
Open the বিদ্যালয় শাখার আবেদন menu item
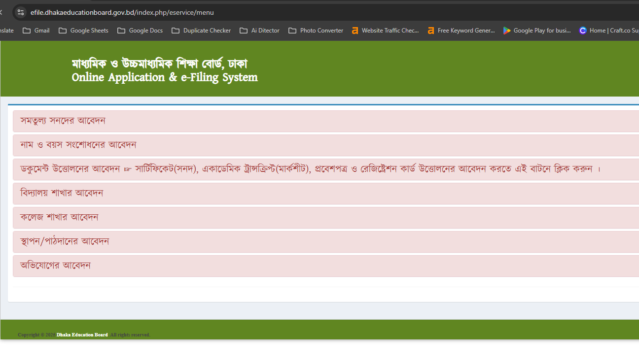pyautogui.click(x=326, y=194)
